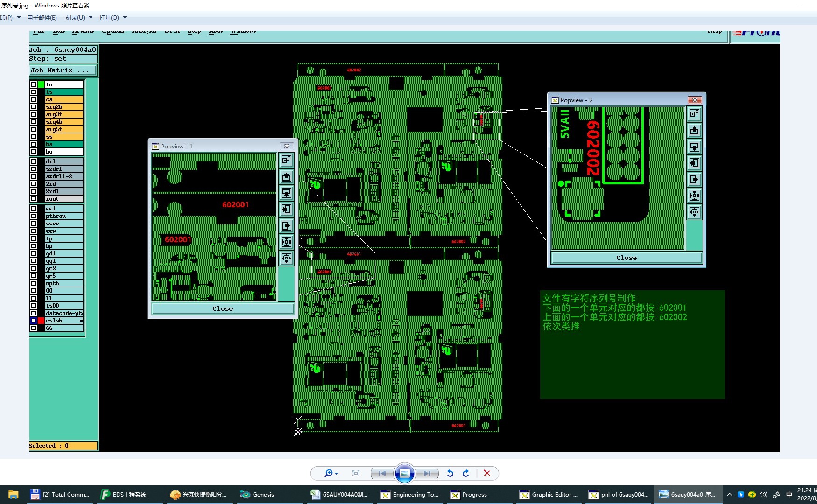Switch to Graphic Editor taskbar window
Image resolution: width=817 pixels, height=504 pixels.
tap(549, 495)
